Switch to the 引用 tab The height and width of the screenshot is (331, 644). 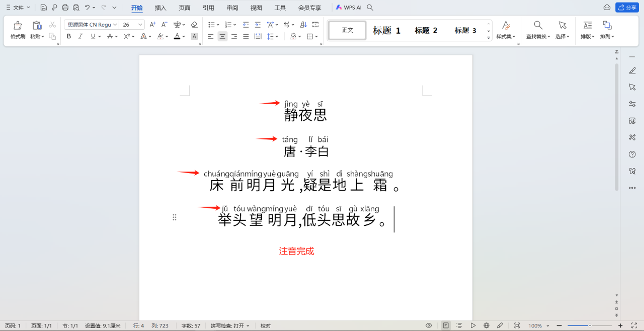208,8
